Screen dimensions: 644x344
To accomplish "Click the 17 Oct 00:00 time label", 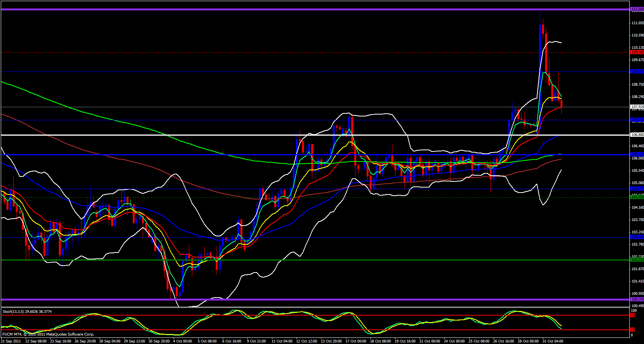I will tap(356, 341).
